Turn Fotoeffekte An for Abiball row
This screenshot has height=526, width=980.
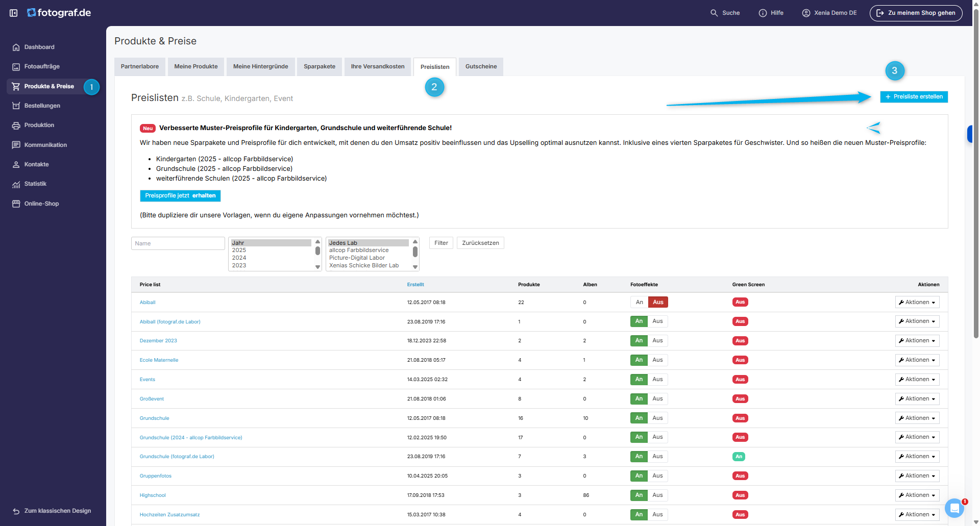pyautogui.click(x=639, y=302)
